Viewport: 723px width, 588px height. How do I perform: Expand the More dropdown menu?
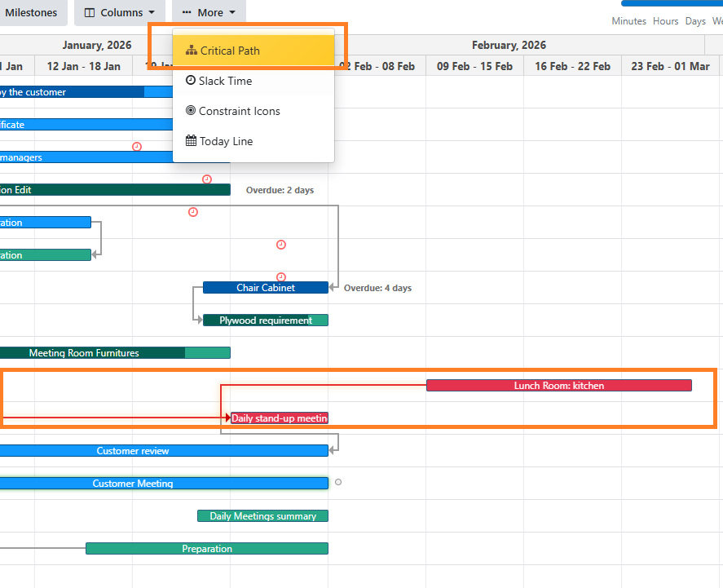(209, 12)
